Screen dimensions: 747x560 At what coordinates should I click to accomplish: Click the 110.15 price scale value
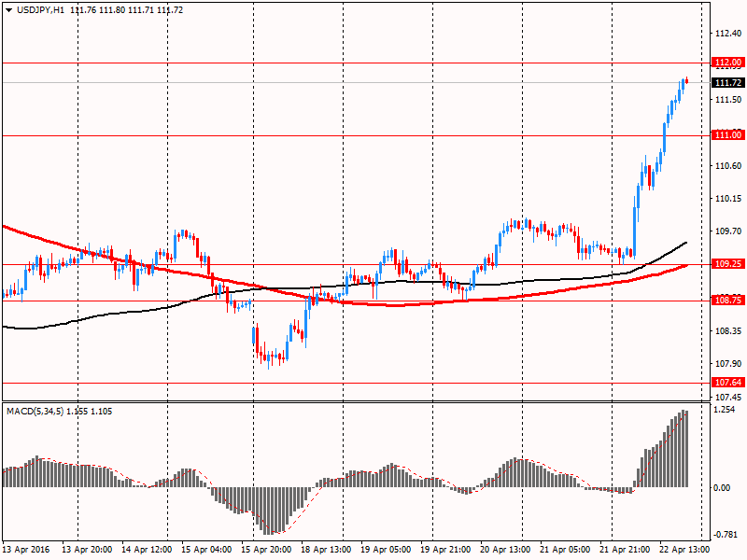(x=728, y=199)
